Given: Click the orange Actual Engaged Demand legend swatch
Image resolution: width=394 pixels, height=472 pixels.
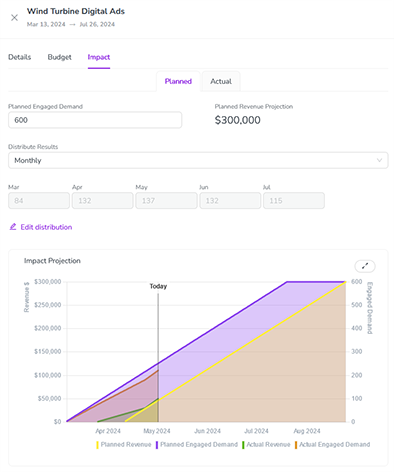Looking at the screenshot, I should pyautogui.click(x=296, y=445).
